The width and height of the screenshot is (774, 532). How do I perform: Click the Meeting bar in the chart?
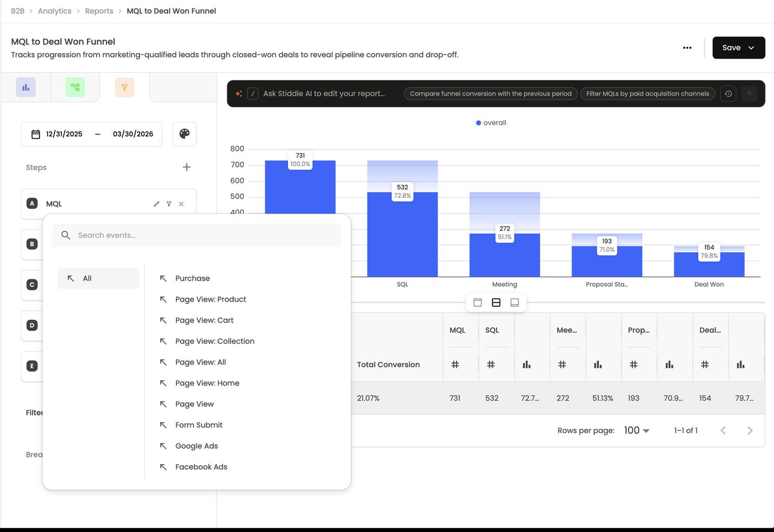point(505,255)
